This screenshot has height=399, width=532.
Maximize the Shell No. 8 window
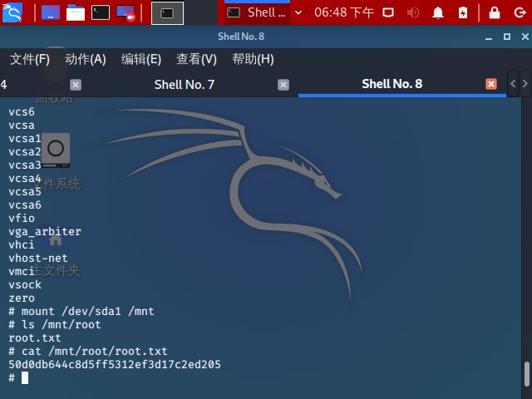coord(507,37)
